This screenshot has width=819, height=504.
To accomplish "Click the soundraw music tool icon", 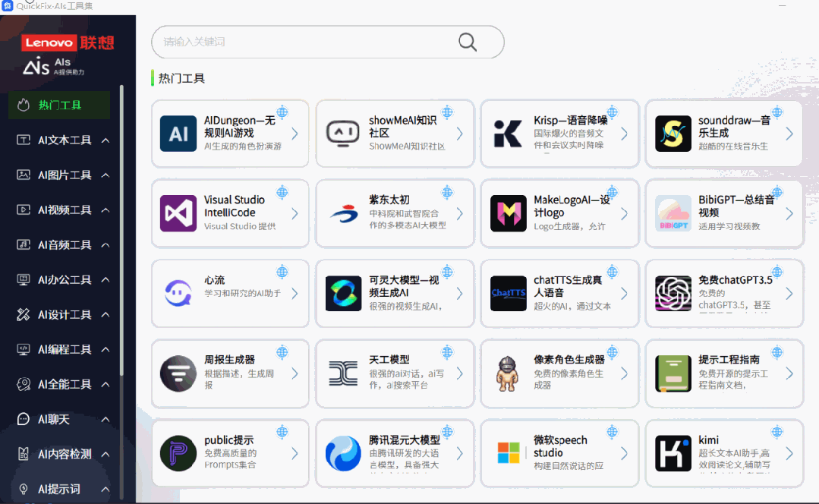I will (672, 134).
